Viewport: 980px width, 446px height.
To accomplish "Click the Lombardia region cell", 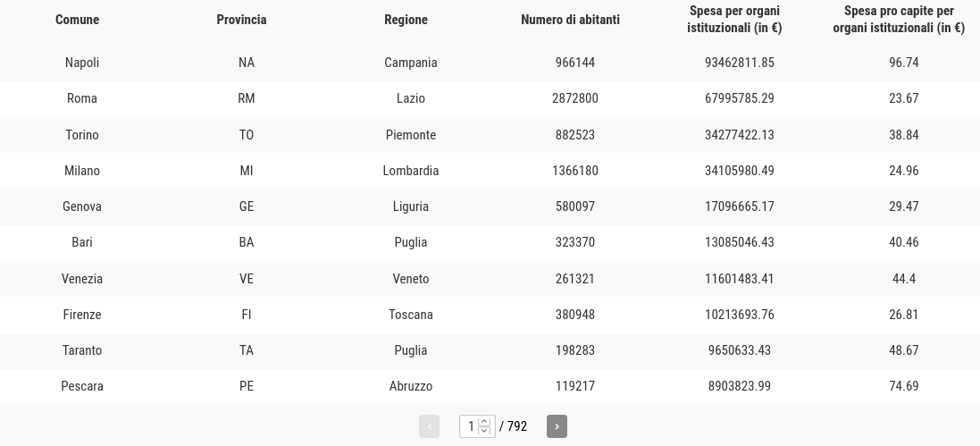I will [411, 171].
